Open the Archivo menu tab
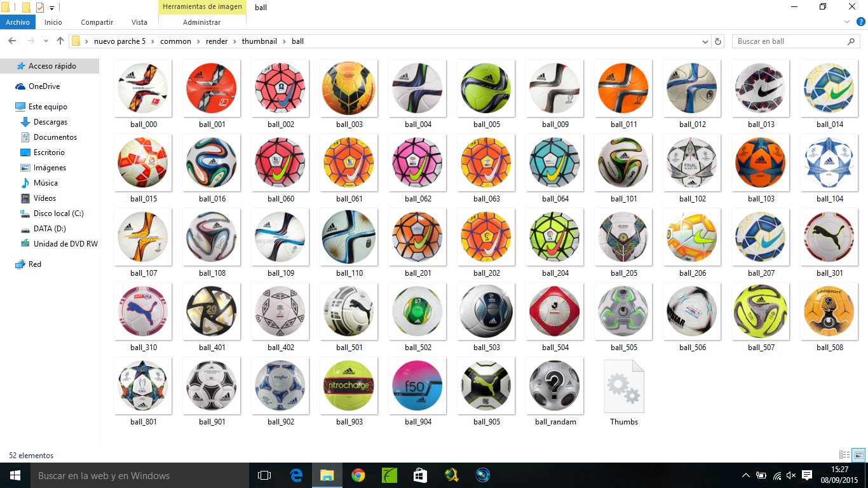 click(18, 22)
